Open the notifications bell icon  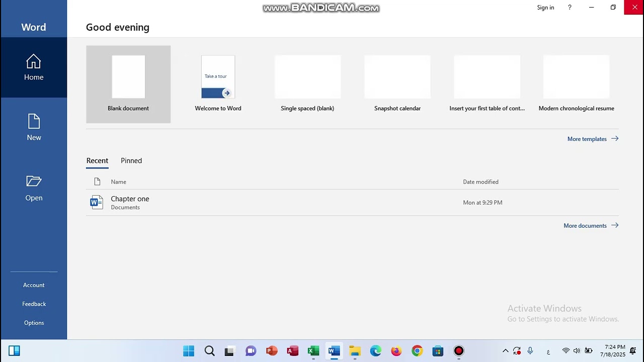coord(633,351)
